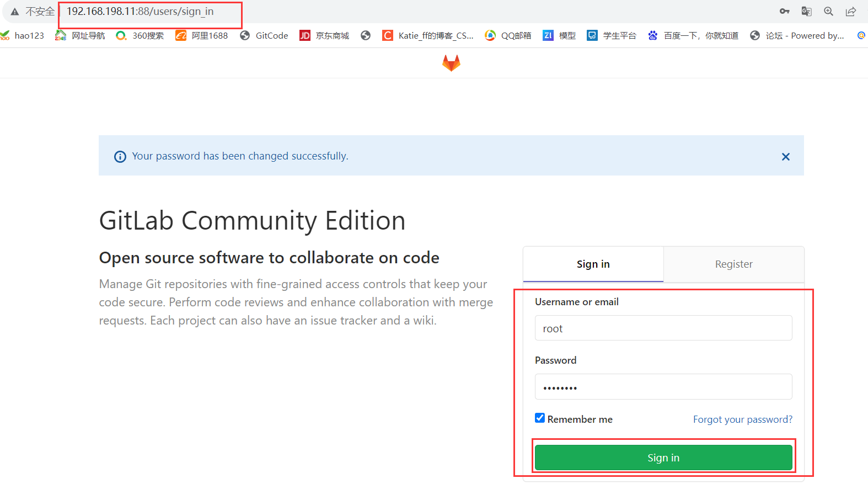Open the zoom magnifier icon in address bar
The width and height of the screenshot is (868, 489).
828,11
